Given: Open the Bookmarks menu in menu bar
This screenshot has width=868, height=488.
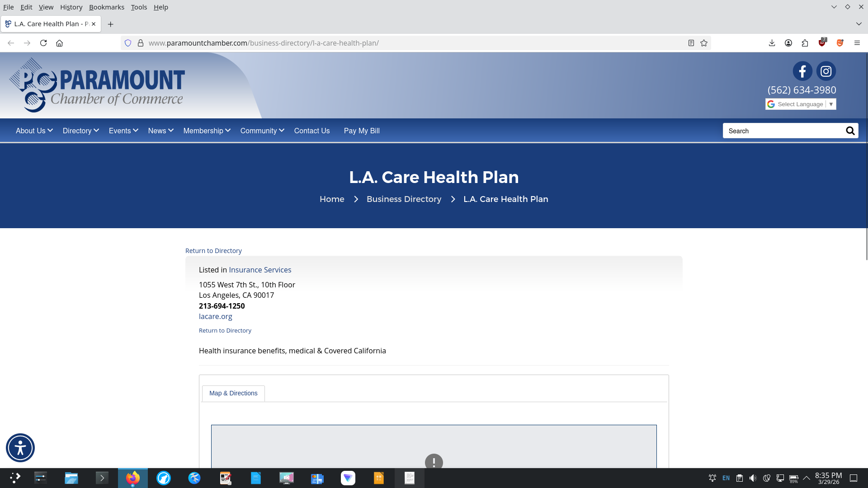Looking at the screenshot, I should click(x=107, y=7).
